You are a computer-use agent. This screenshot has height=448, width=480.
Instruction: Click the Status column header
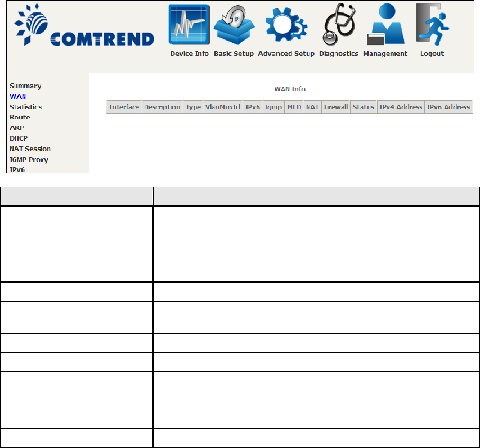364,107
